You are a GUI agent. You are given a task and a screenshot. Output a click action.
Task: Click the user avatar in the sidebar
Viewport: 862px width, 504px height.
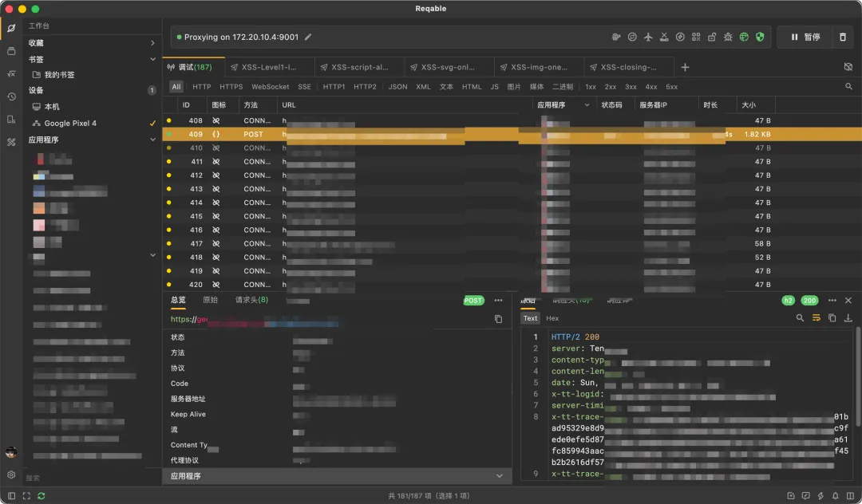point(11,452)
